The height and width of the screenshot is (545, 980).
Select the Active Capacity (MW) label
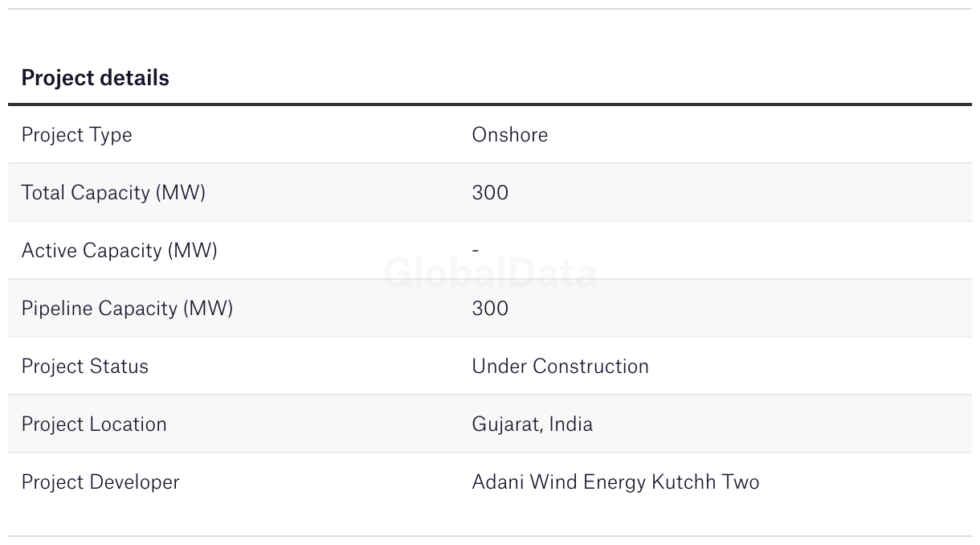[x=119, y=251]
